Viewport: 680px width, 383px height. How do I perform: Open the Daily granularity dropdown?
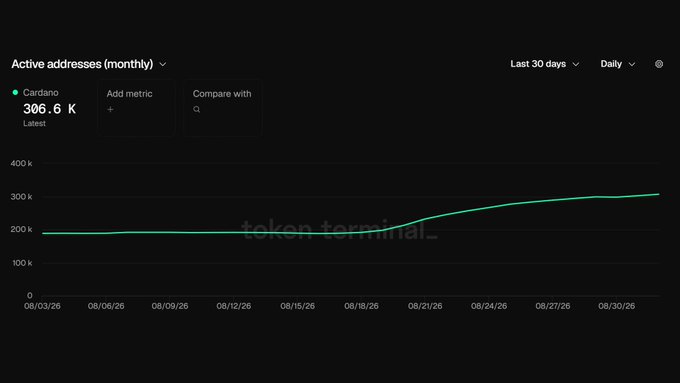[x=618, y=64]
